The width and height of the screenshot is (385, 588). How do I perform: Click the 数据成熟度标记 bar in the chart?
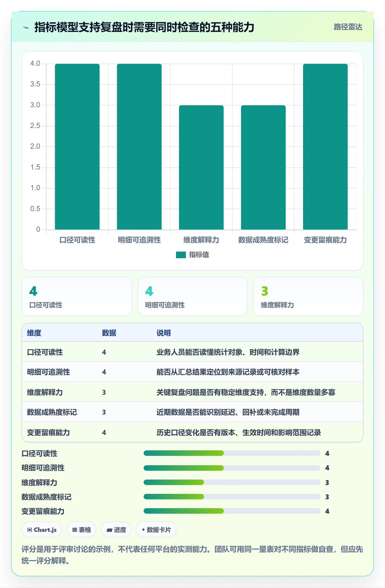(263, 167)
